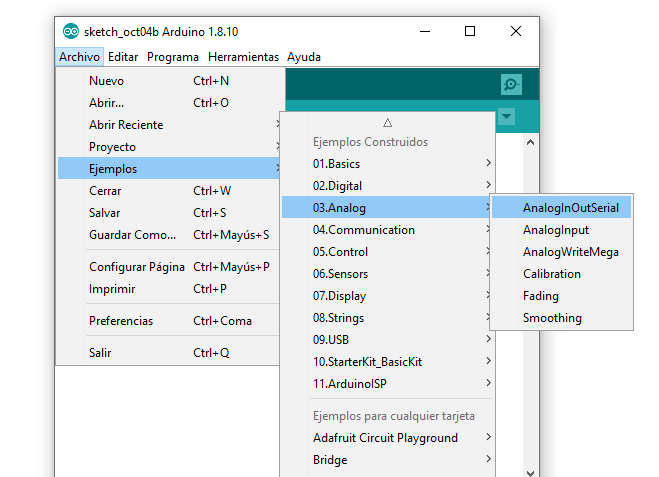Click the up triangle at top of examples list
659x477 pixels.
(387, 123)
